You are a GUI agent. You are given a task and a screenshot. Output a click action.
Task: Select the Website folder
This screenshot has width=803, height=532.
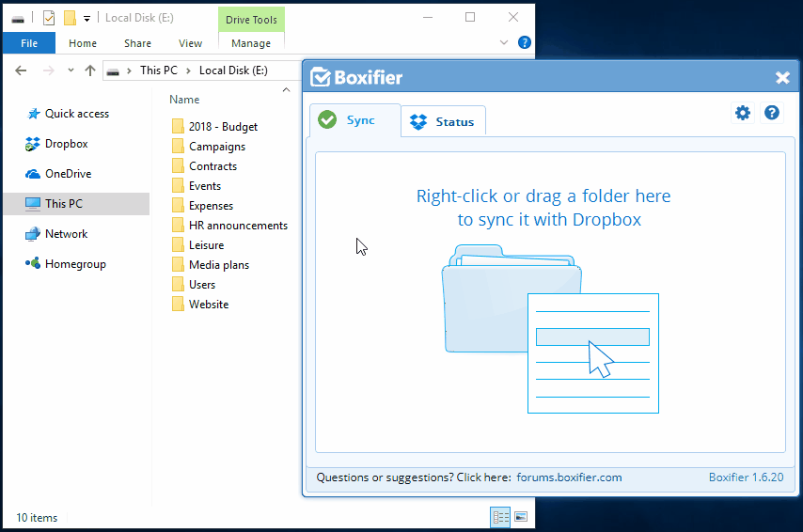click(x=209, y=305)
